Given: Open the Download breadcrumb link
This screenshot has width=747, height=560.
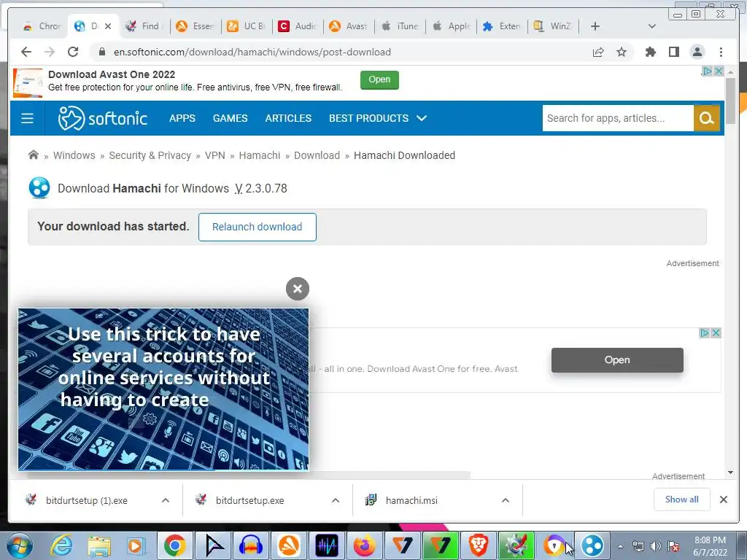Looking at the screenshot, I should pyautogui.click(x=317, y=155).
